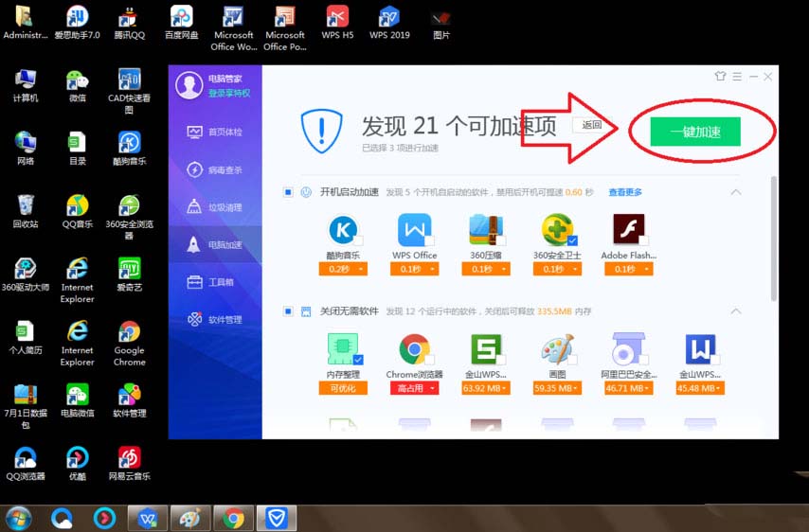Click the 内存整理 icon
Image resolution: width=809 pixels, height=532 pixels.
(x=343, y=349)
